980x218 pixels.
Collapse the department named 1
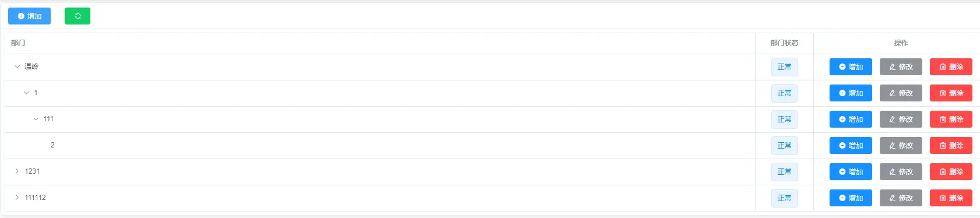(26, 93)
